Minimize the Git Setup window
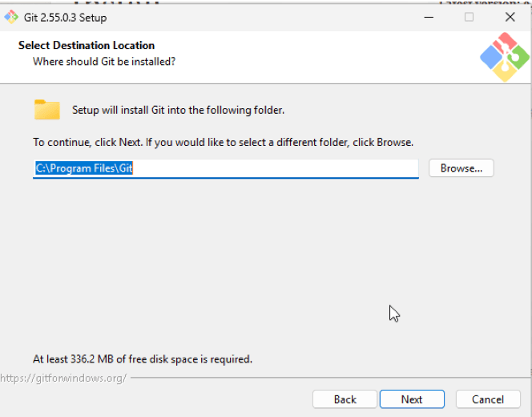The height and width of the screenshot is (417, 532). click(429, 17)
